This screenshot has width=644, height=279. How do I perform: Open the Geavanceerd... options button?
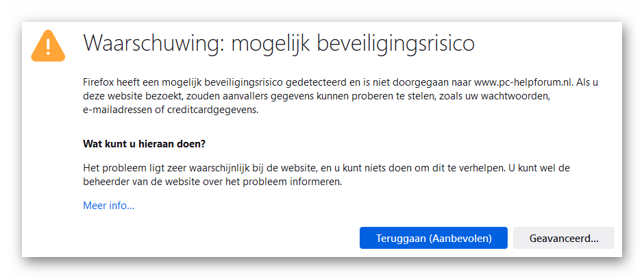point(563,239)
